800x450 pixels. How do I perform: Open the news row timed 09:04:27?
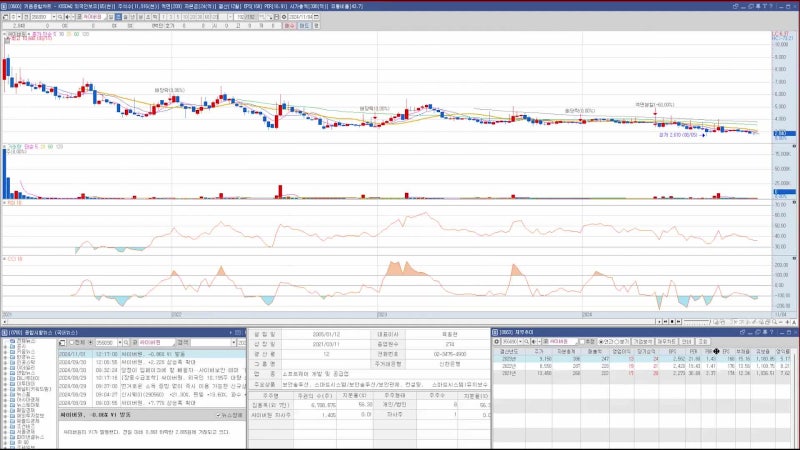[152, 395]
